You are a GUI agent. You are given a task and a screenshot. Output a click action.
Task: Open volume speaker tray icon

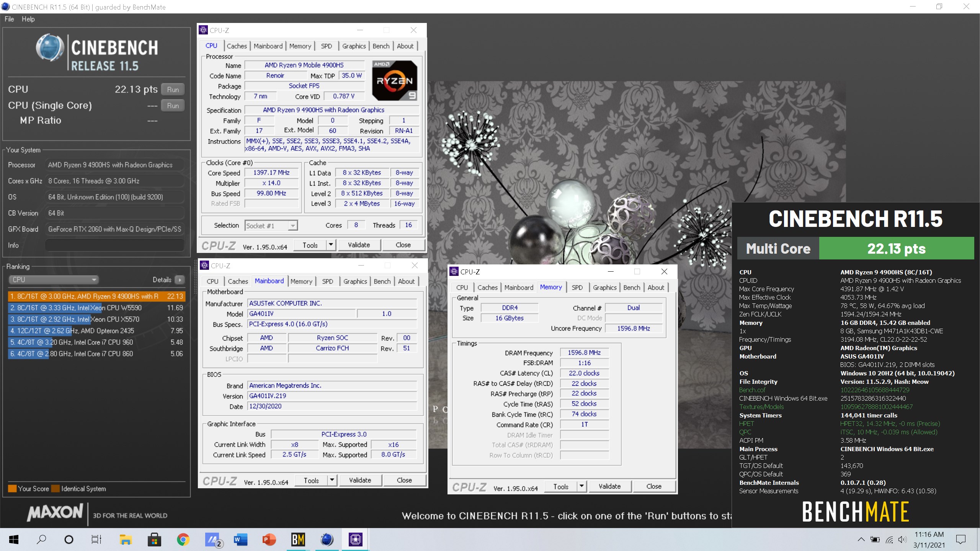tap(903, 540)
